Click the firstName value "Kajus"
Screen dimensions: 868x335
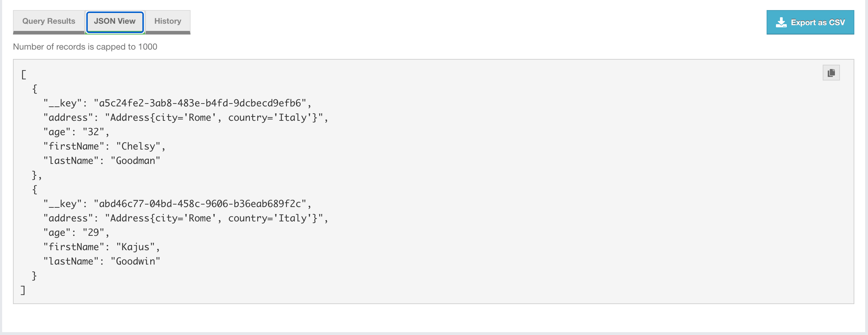(135, 247)
